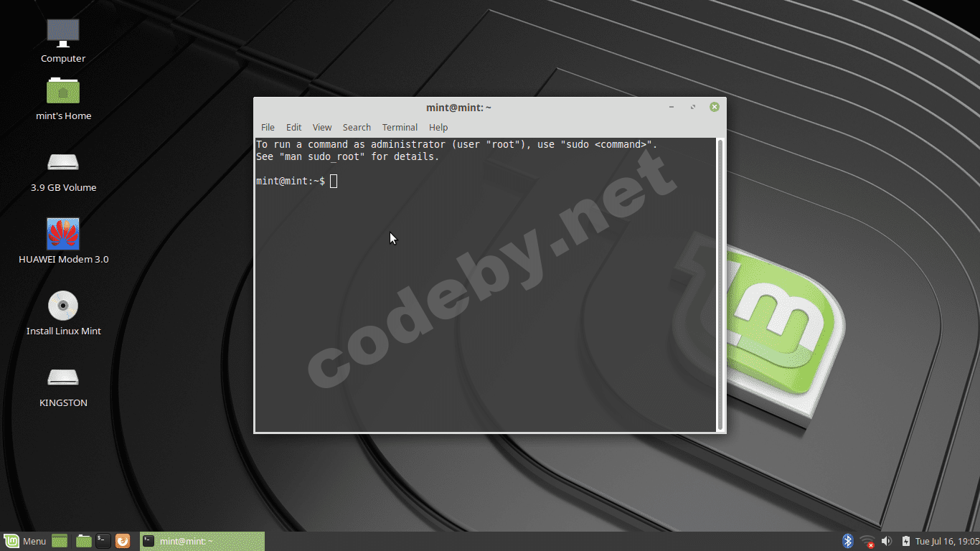Open the Terminal menu in the menu bar
This screenshot has width=980, height=551.
point(400,127)
